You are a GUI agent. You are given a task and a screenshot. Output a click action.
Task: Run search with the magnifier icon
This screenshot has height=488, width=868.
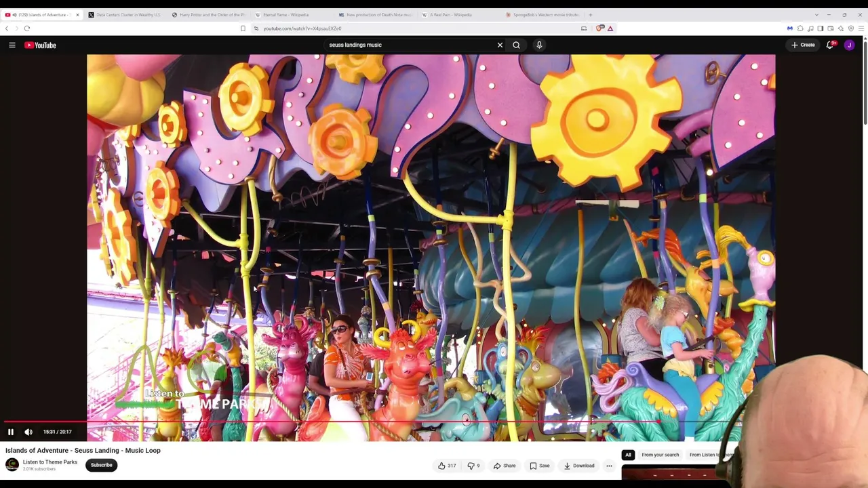click(x=516, y=45)
